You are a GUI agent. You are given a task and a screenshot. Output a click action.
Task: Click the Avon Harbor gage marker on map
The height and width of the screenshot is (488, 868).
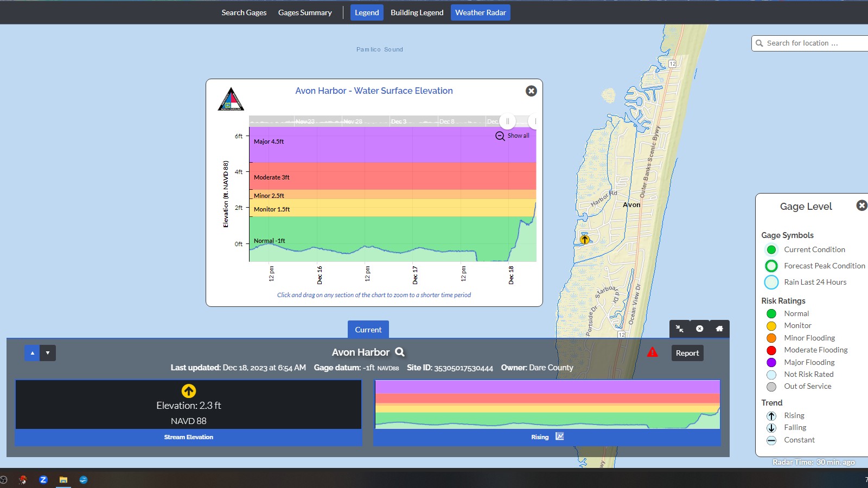point(584,239)
